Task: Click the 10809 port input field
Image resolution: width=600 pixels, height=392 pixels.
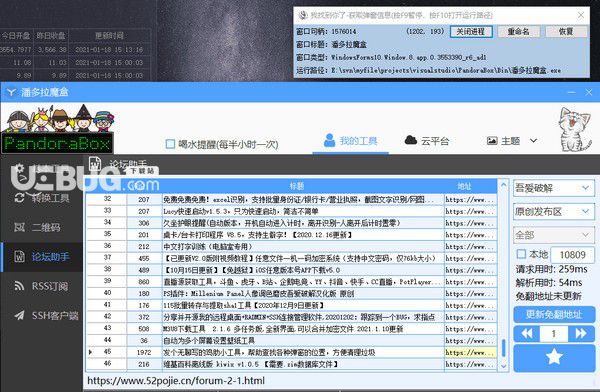Action: (x=572, y=255)
